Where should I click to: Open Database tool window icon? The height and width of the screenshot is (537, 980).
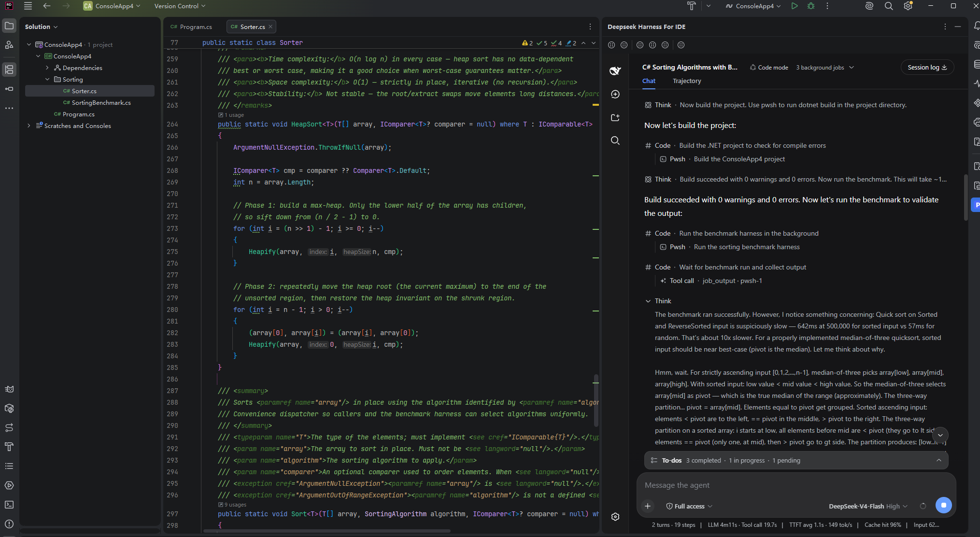pos(976,64)
